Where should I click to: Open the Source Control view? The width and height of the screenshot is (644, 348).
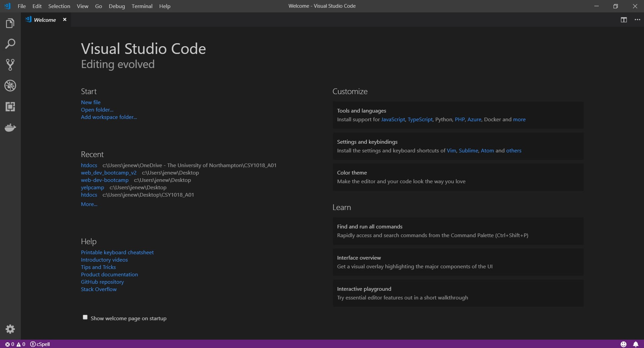10,65
